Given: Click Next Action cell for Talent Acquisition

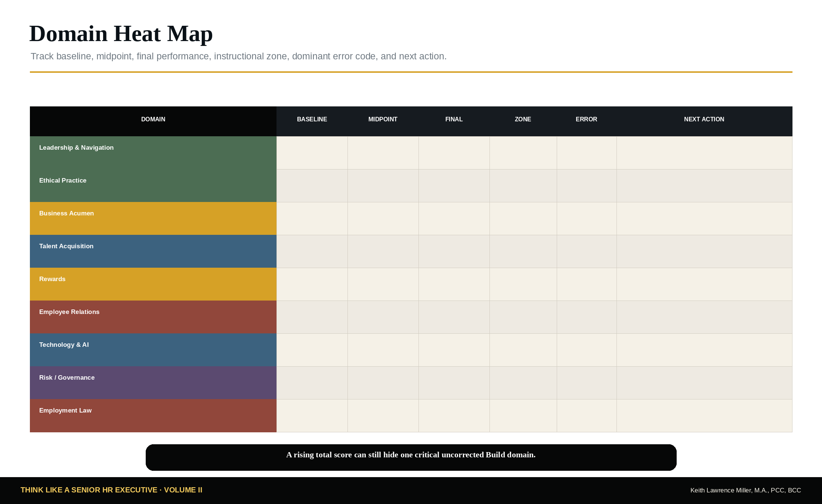Looking at the screenshot, I should 704,252.
